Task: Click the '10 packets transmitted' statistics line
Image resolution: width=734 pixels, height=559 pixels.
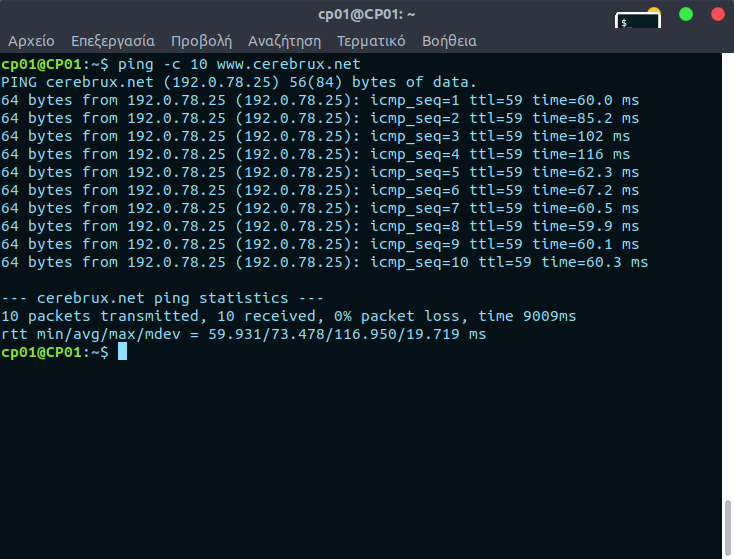Action: [288, 316]
